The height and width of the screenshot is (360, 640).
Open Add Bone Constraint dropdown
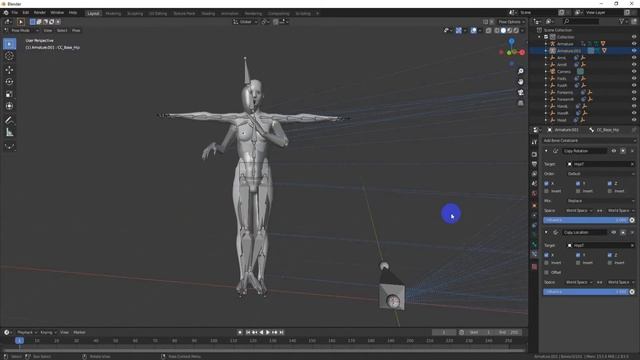(x=588, y=140)
